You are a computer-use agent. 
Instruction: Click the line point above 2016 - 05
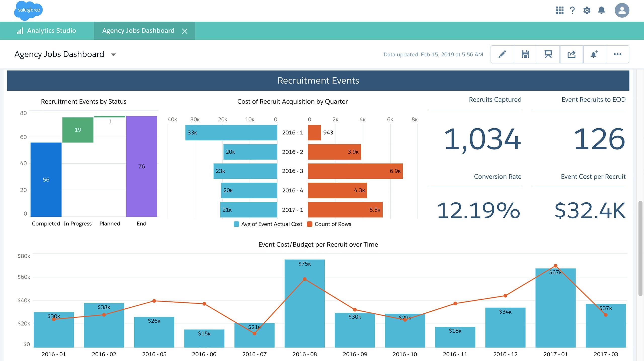(x=154, y=301)
